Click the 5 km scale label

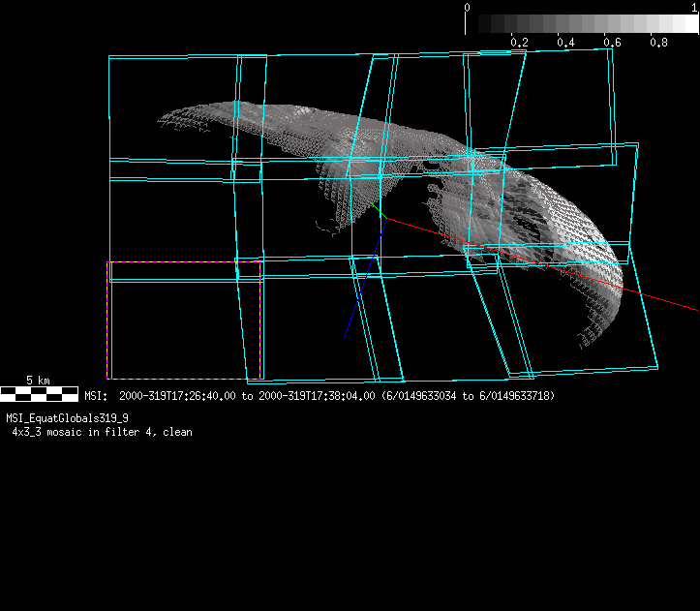pos(39,381)
